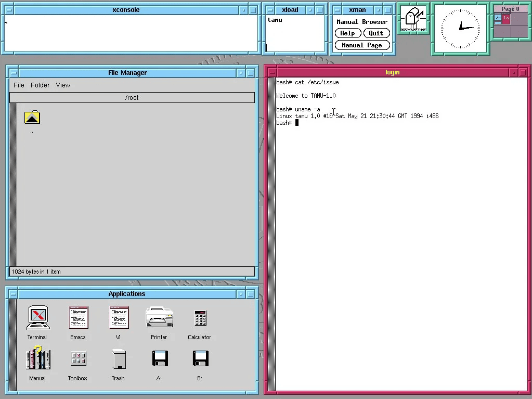
Task: Click 'cat /etc/issue' command in terminal
Action: pos(317,82)
